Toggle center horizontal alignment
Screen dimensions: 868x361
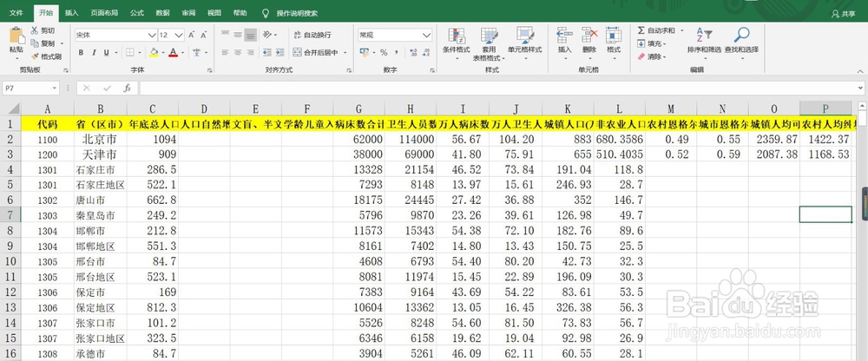[238, 53]
